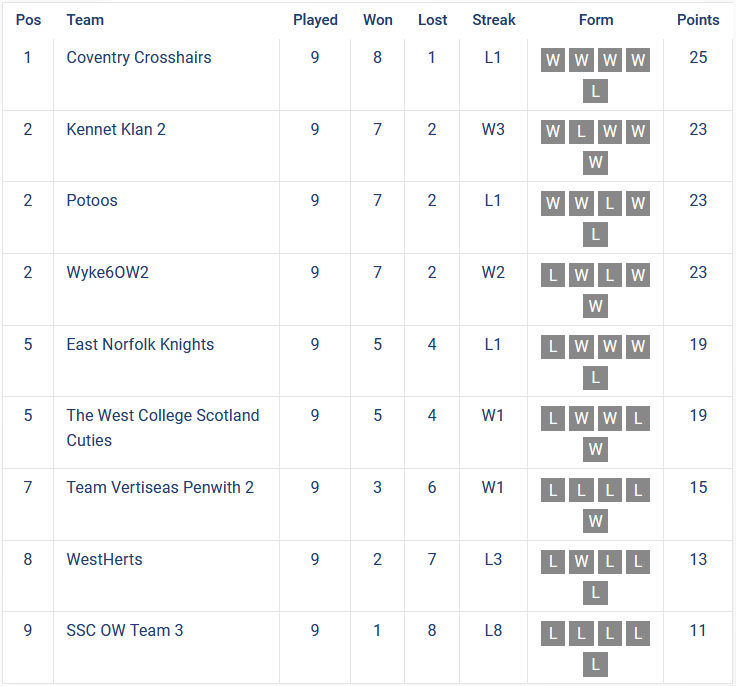The width and height of the screenshot is (736, 686).
Task: Select the Form column header
Action: click(596, 19)
